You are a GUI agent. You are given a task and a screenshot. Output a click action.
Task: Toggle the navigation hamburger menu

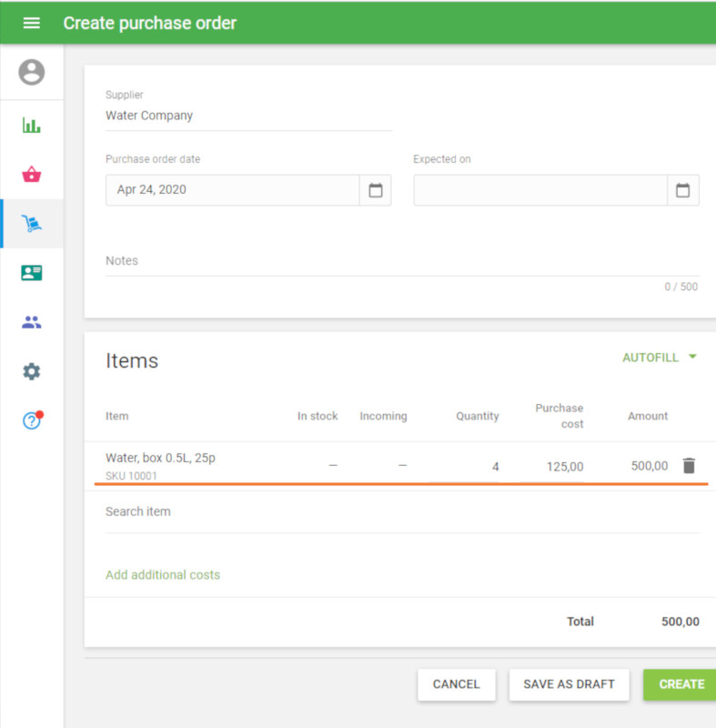(32, 22)
